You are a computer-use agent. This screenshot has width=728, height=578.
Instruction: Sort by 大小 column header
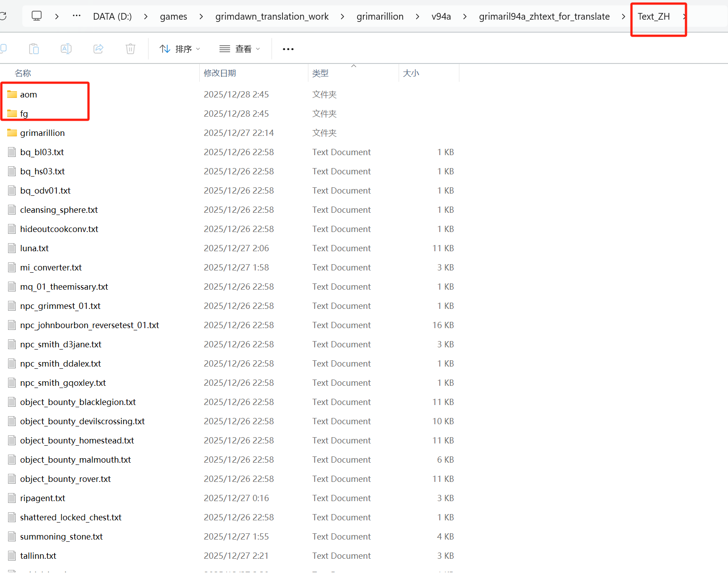pos(411,73)
